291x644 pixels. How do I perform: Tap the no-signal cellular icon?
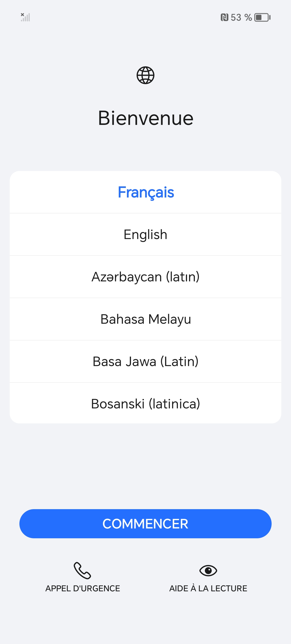tap(25, 17)
